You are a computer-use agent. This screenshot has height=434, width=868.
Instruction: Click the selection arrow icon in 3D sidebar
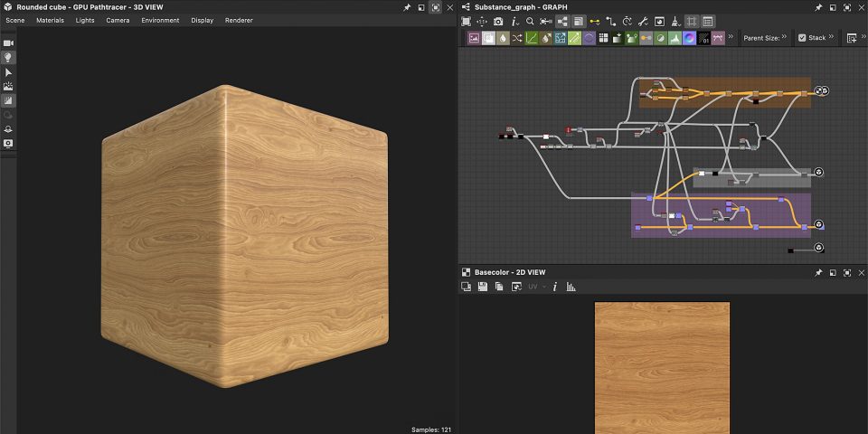point(8,71)
